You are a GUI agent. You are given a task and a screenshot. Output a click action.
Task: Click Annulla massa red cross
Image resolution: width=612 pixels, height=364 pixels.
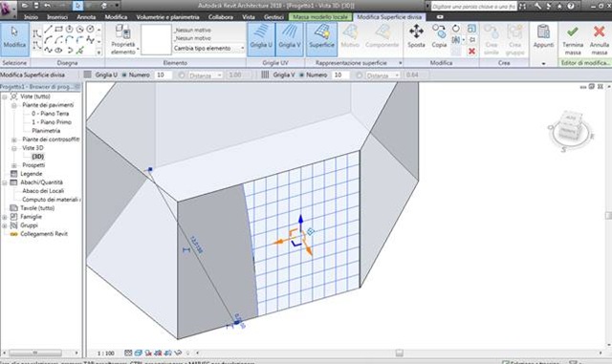tap(600, 39)
